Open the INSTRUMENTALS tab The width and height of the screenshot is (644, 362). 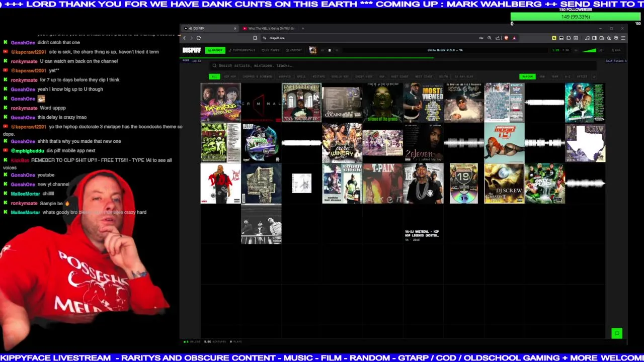click(x=242, y=50)
